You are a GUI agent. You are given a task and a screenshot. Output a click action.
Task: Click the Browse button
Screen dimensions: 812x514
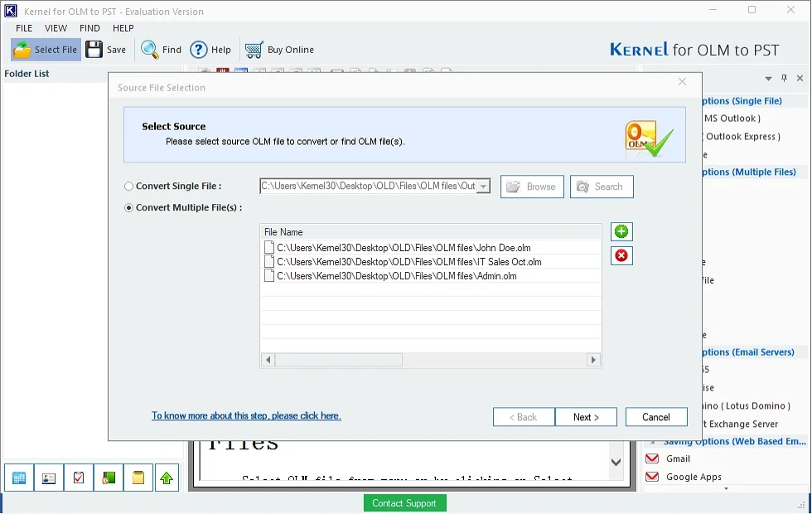(532, 187)
